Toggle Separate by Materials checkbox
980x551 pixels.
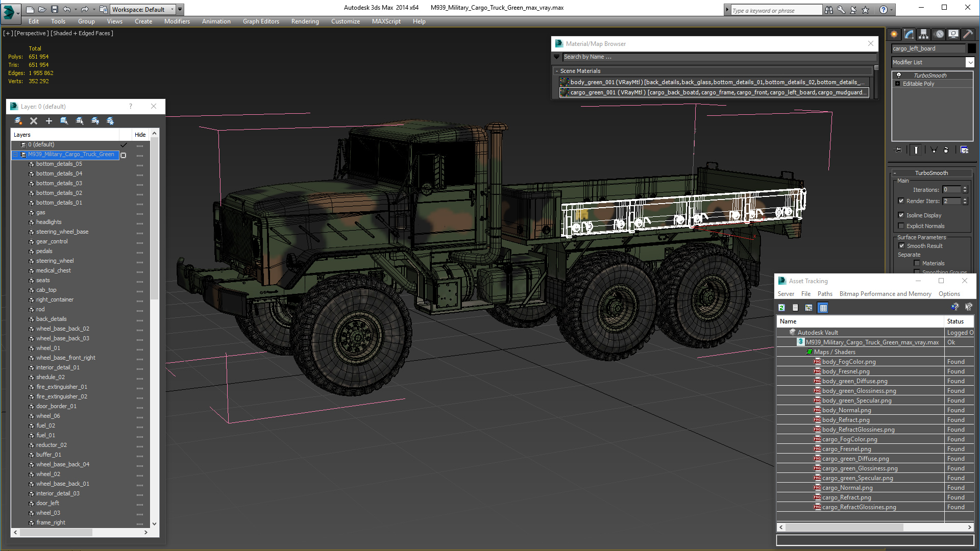click(917, 263)
